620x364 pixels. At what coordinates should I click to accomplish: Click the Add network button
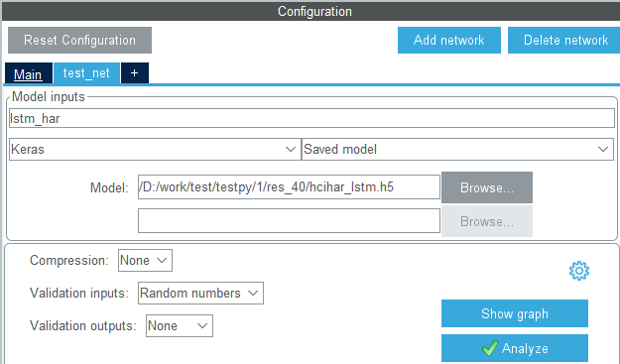pos(449,40)
